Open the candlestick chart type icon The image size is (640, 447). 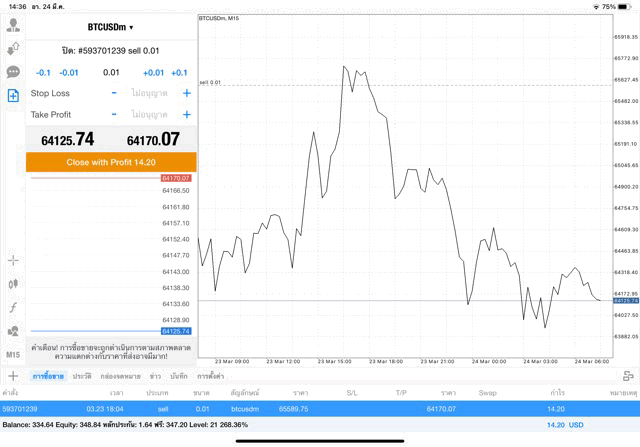click(13, 284)
